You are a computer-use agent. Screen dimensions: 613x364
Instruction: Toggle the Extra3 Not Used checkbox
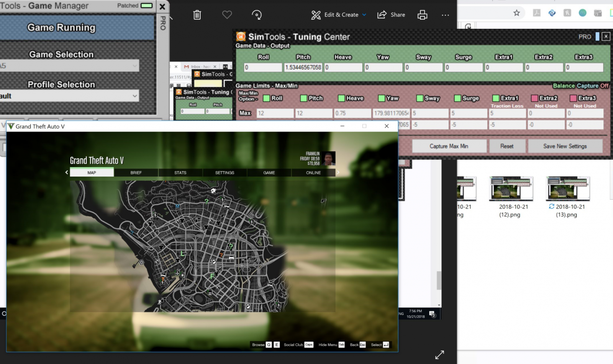click(x=573, y=98)
